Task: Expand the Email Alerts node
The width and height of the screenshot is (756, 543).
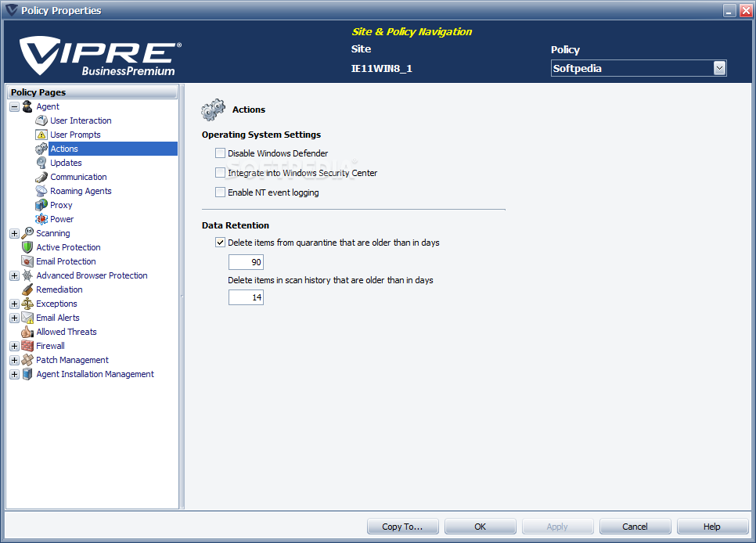Action: coord(14,318)
